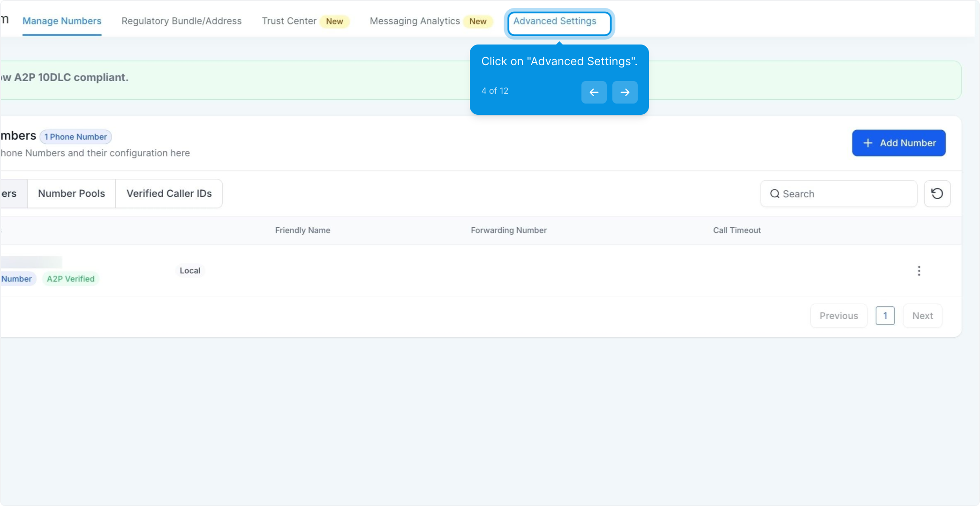Viewport: 980px width, 506px height.
Task: Click the Friendly Name column header
Action: coord(302,230)
